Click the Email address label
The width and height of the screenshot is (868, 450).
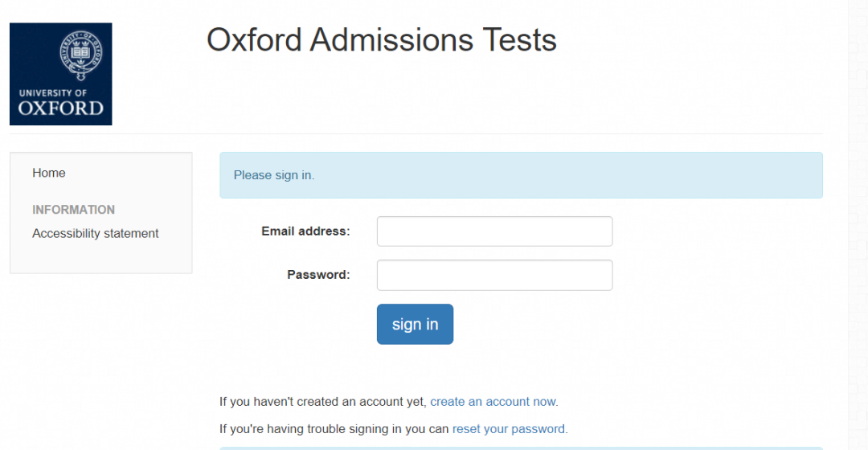point(305,231)
